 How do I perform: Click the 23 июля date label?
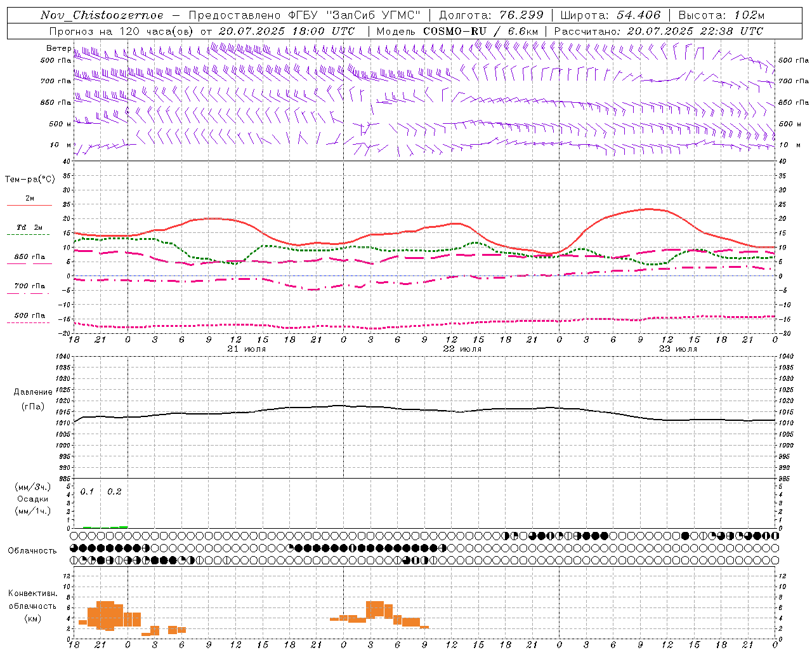click(678, 349)
